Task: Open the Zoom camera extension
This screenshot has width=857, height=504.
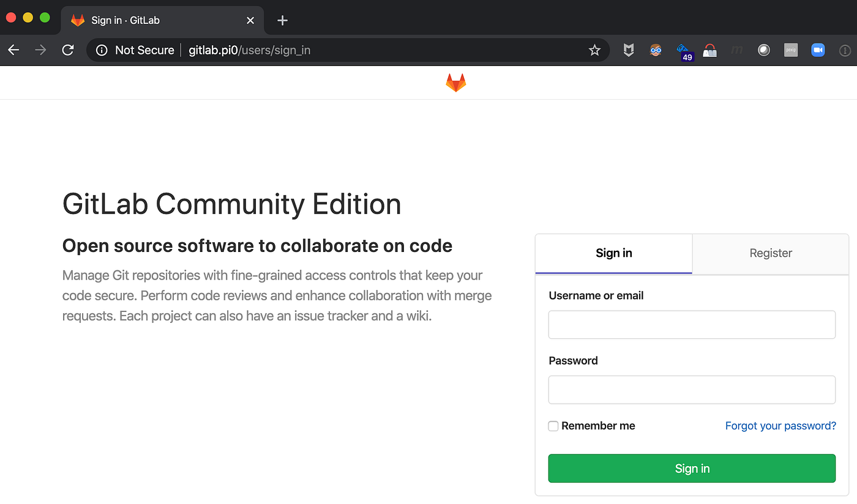Action: 818,50
